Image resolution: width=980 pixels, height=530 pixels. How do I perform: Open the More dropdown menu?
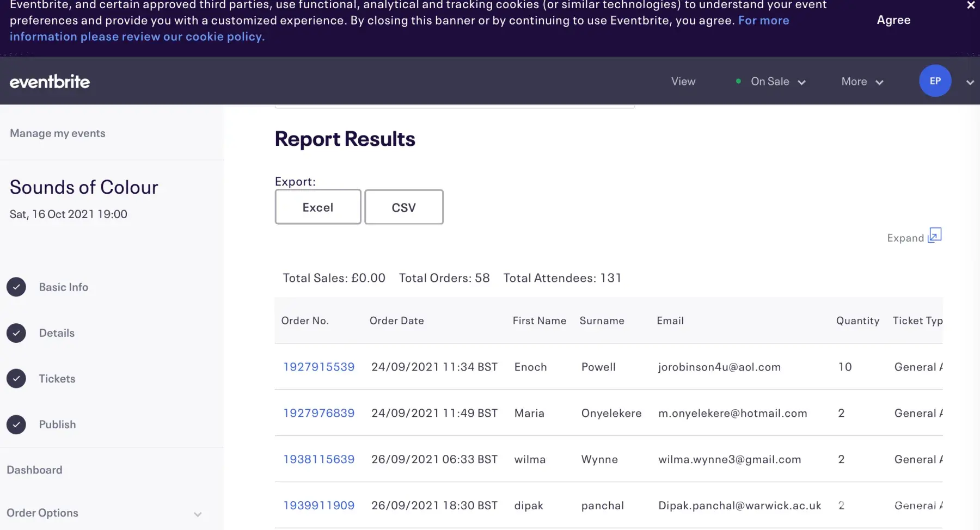coord(862,82)
